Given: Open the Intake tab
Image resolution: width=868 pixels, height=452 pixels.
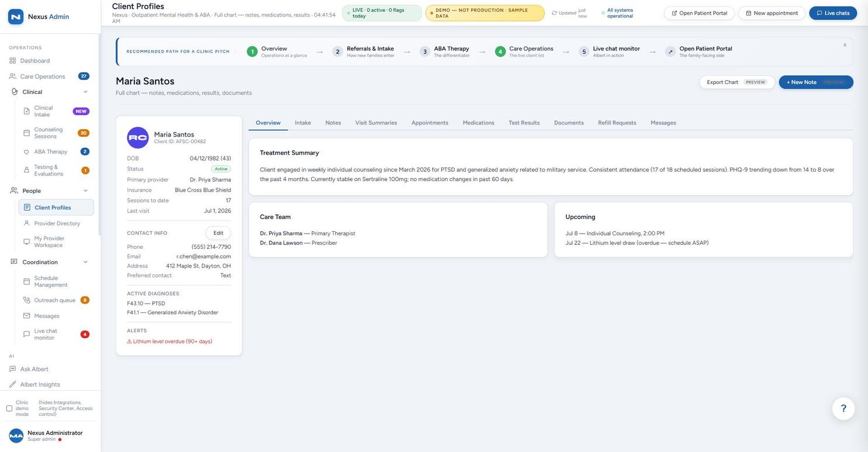Looking at the screenshot, I should coord(303,123).
